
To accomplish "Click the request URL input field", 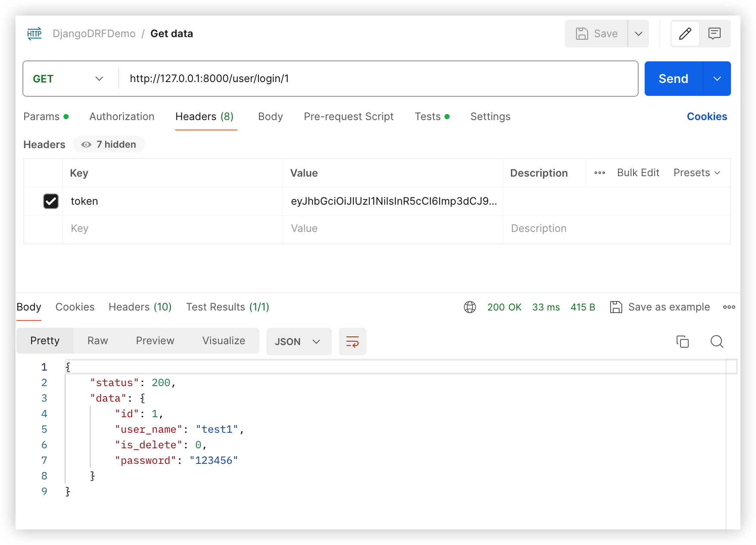I will 375,79.
